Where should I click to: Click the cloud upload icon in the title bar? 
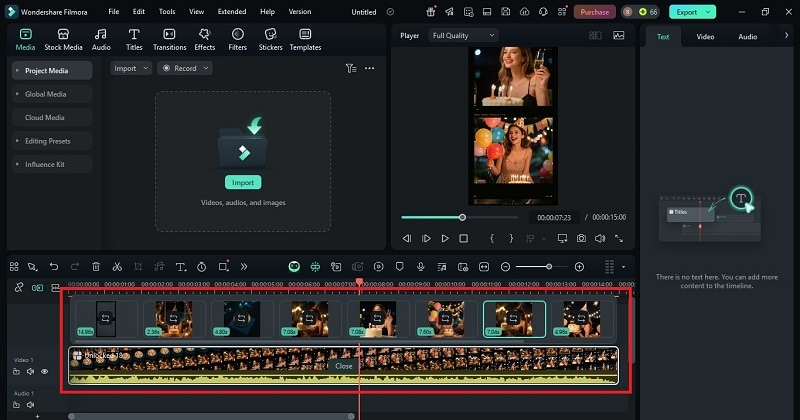[524, 12]
